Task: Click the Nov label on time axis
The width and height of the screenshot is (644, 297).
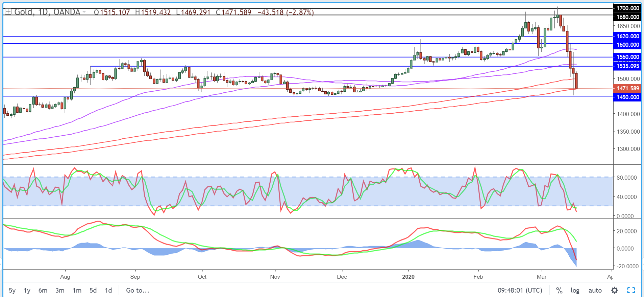Action: coord(275,277)
